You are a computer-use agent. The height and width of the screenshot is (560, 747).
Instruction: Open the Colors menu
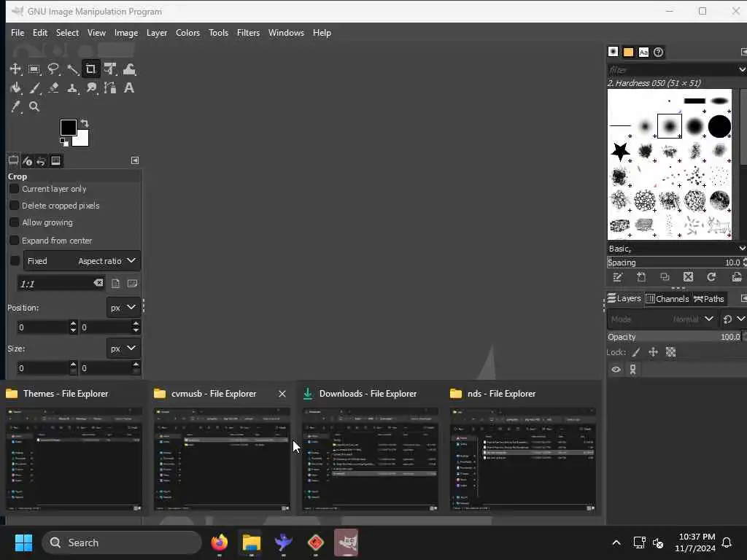coord(187,33)
